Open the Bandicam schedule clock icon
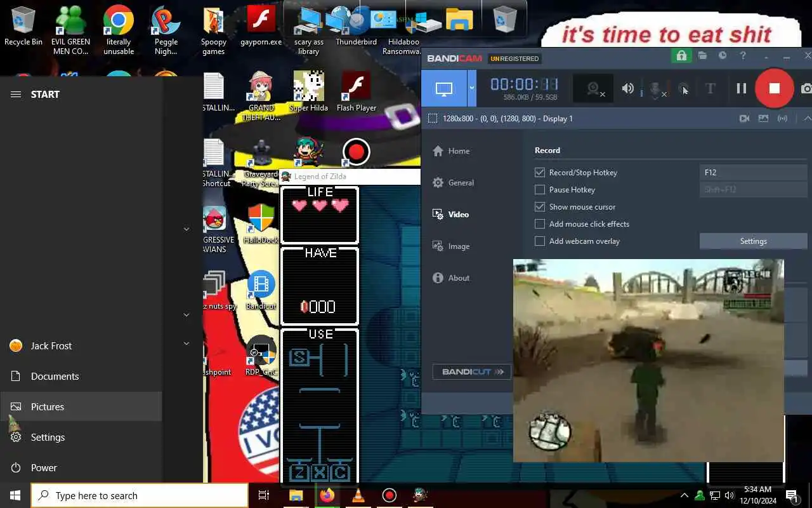The height and width of the screenshot is (508, 812). [x=723, y=56]
